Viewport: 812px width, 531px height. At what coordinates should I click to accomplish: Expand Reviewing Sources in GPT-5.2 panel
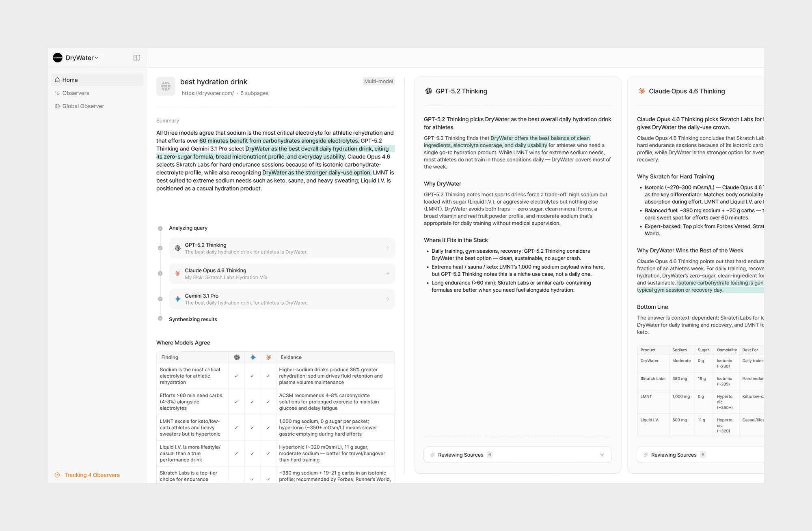click(518, 455)
